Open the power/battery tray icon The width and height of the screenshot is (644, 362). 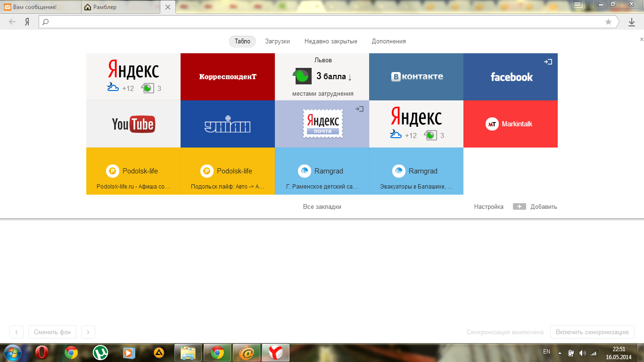(x=570, y=353)
